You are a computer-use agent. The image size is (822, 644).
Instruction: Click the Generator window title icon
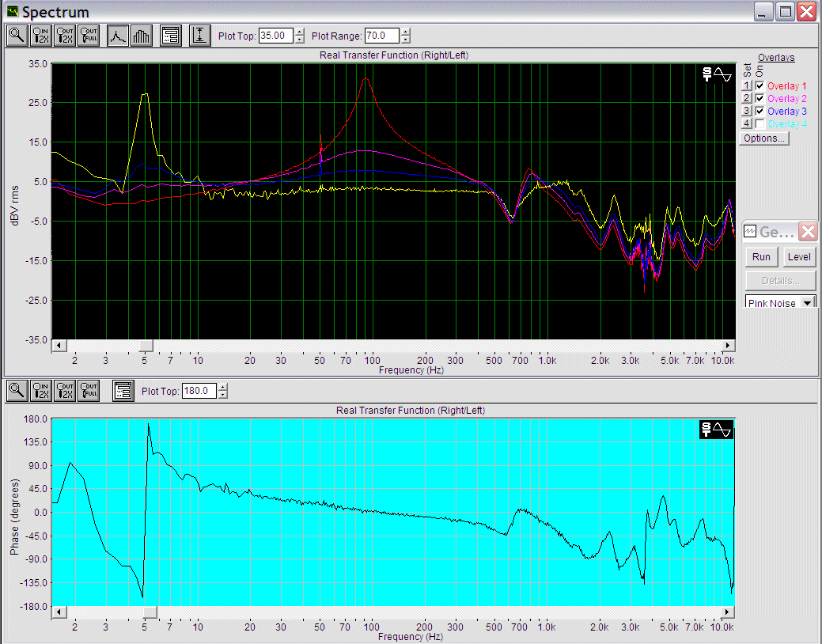click(750, 231)
